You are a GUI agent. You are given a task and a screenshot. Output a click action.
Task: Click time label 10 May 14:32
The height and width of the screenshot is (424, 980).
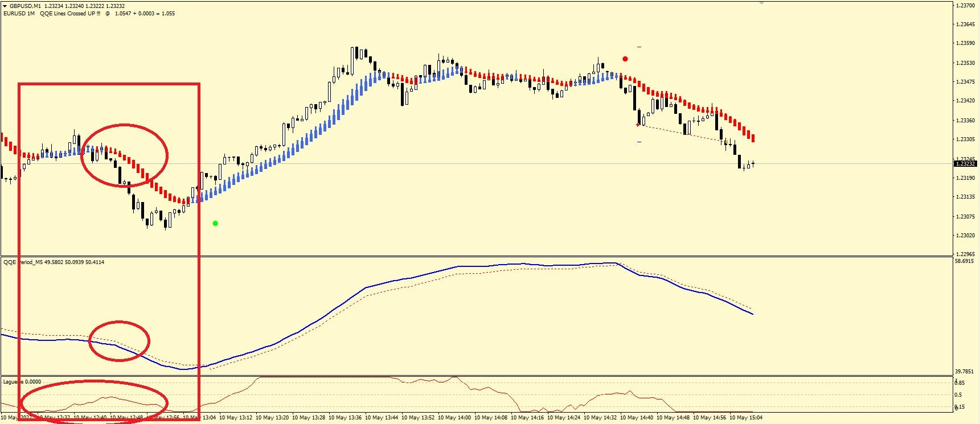pyautogui.click(x=600, y=418)
